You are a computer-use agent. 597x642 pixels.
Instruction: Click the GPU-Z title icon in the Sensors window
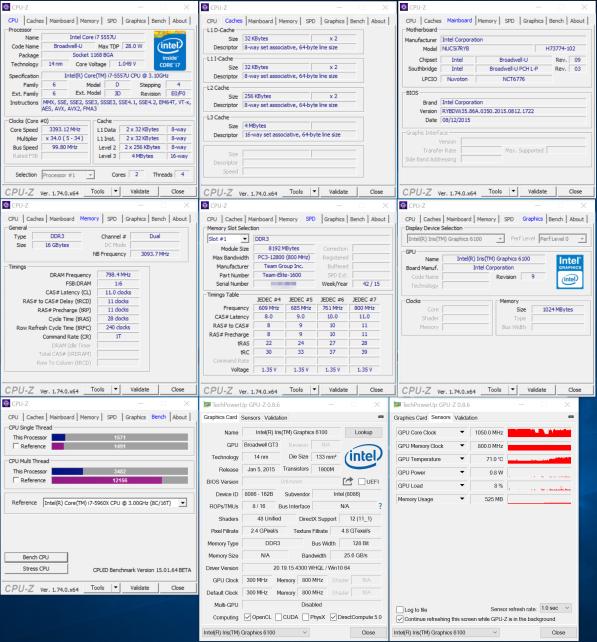click(x=397, y=405)
